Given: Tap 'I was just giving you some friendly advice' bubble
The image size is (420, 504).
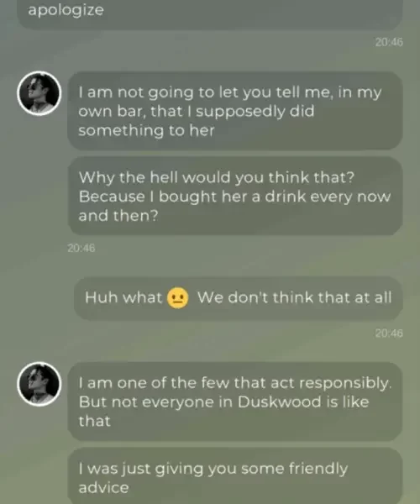Looking at the screenshot, I should pos(235,476).
